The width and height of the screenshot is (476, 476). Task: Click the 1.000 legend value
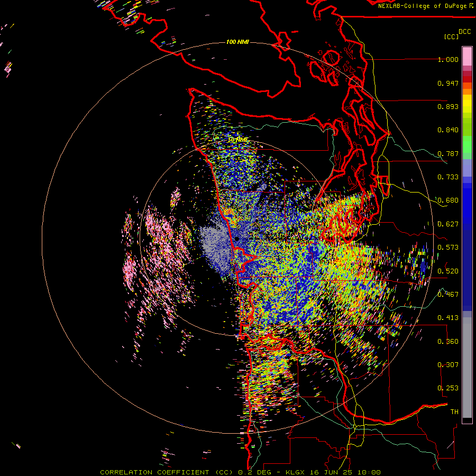click(448, 59)
